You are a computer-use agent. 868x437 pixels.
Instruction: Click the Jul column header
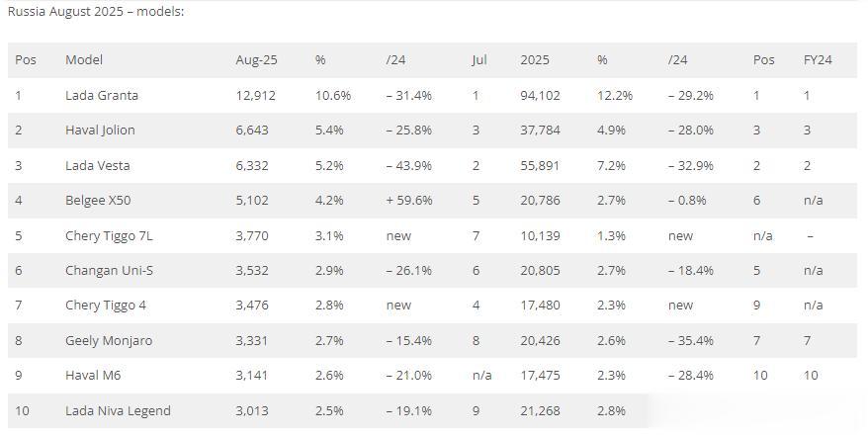479,60
